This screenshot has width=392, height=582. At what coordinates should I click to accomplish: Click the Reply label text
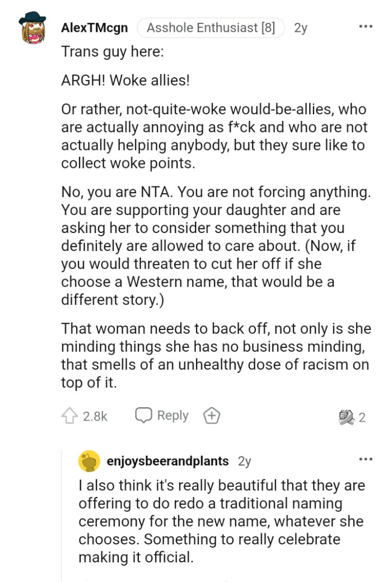coord(173,416)
